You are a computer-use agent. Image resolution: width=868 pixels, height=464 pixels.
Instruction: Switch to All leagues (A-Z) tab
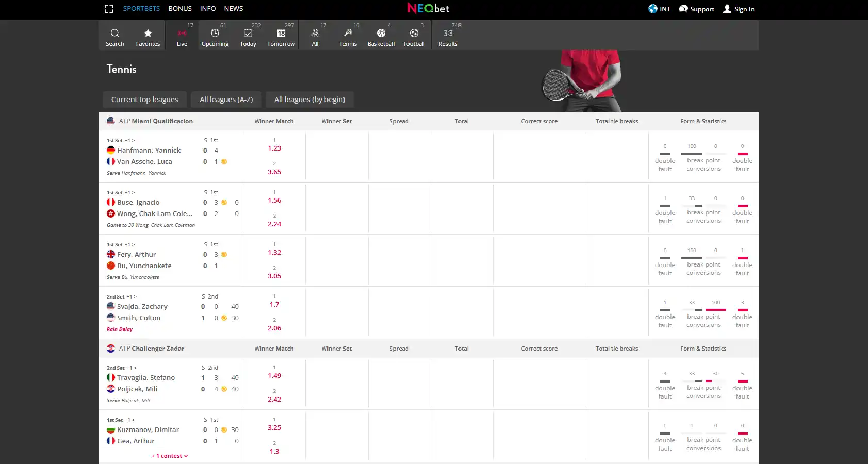[226, 100]
